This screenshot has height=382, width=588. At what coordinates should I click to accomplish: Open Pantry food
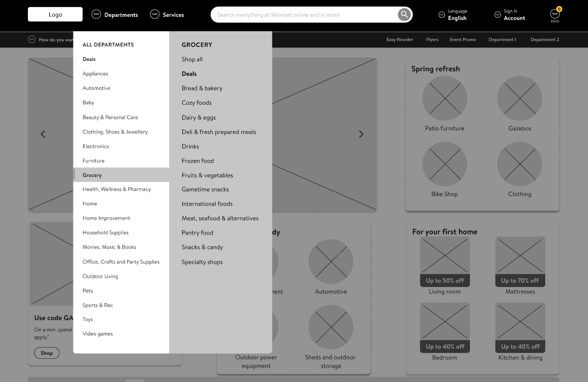(198, 232)
